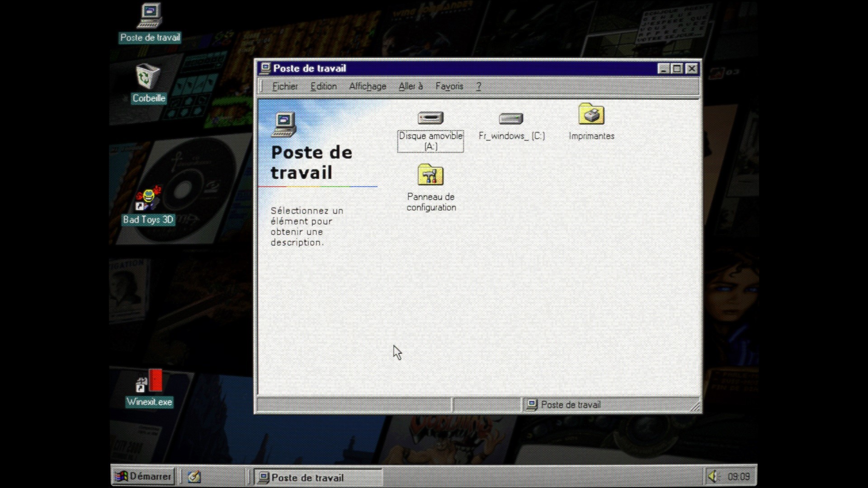This screenshot has height=488, width=868.
Task: Close the Poste de travail window
Action: click(x=692, y=69)
